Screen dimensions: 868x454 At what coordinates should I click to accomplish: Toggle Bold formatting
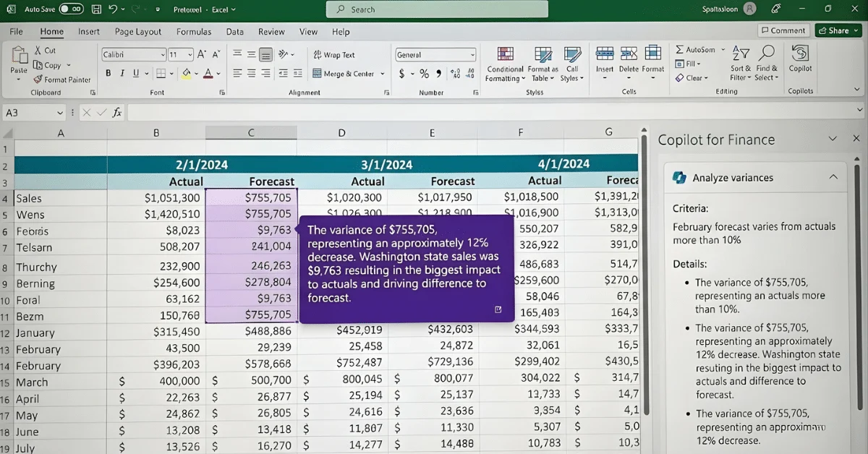(109, 73)
